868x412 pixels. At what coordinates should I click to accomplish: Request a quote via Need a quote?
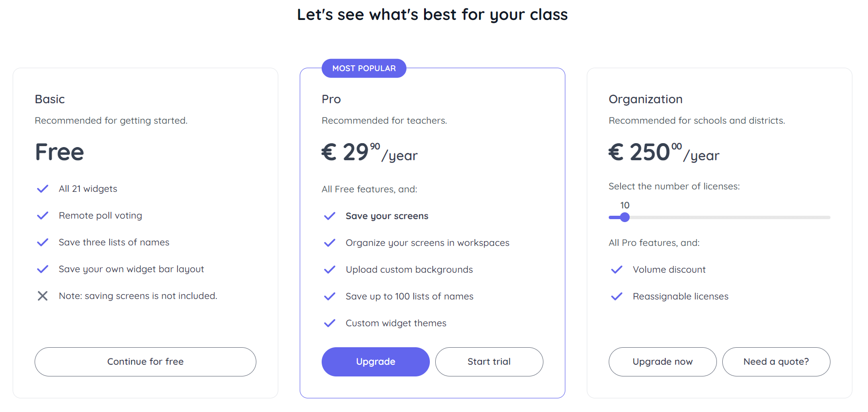tap(776, 362)
